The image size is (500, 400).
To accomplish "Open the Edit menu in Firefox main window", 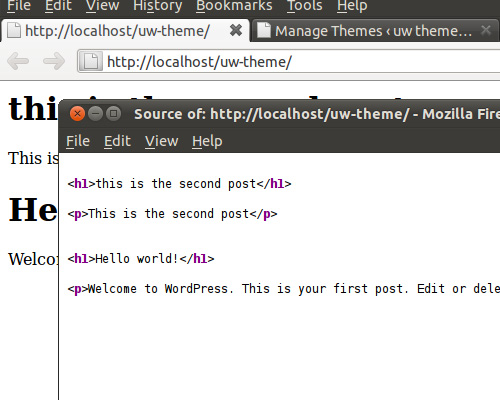I will pos(58,6).
